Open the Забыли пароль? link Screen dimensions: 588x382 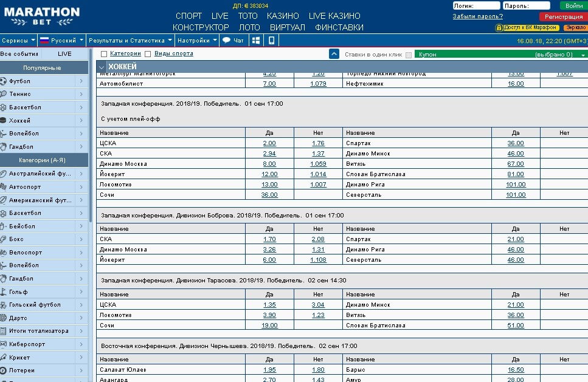click(x=477, y=16)
